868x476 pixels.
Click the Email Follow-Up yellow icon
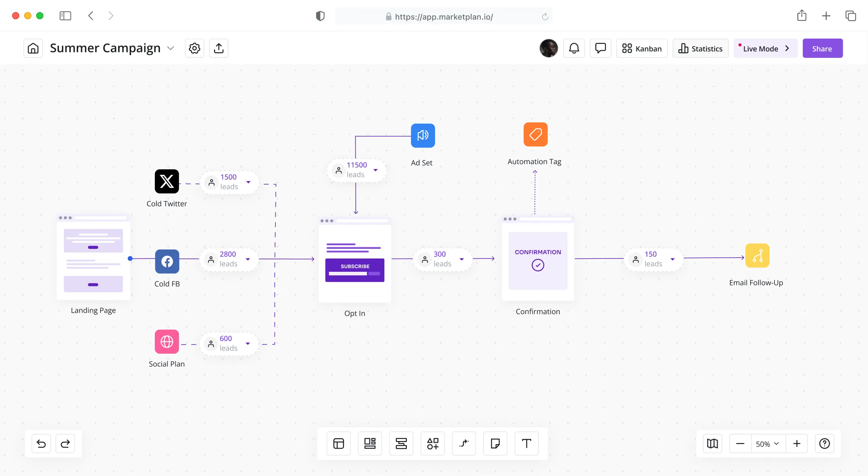757,256
